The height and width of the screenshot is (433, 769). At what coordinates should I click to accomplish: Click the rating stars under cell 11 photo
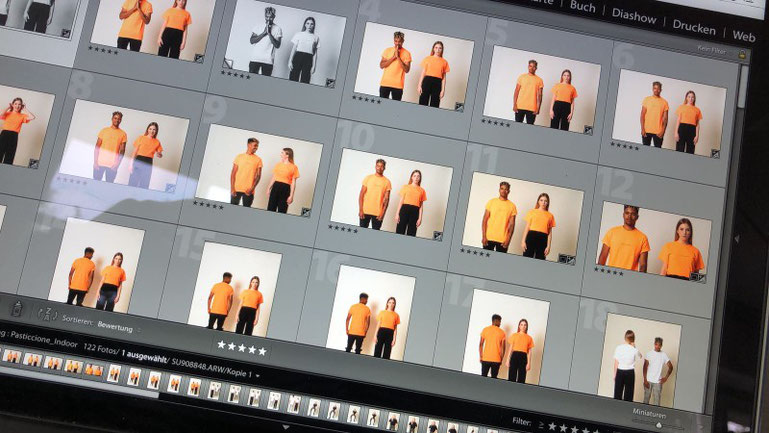point(475,253)
